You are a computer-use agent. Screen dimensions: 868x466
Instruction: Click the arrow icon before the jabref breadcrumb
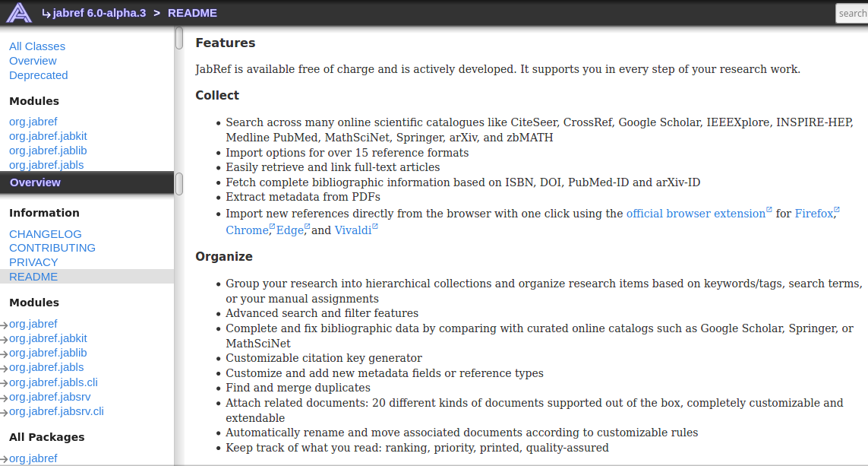[x=46, y=13]
